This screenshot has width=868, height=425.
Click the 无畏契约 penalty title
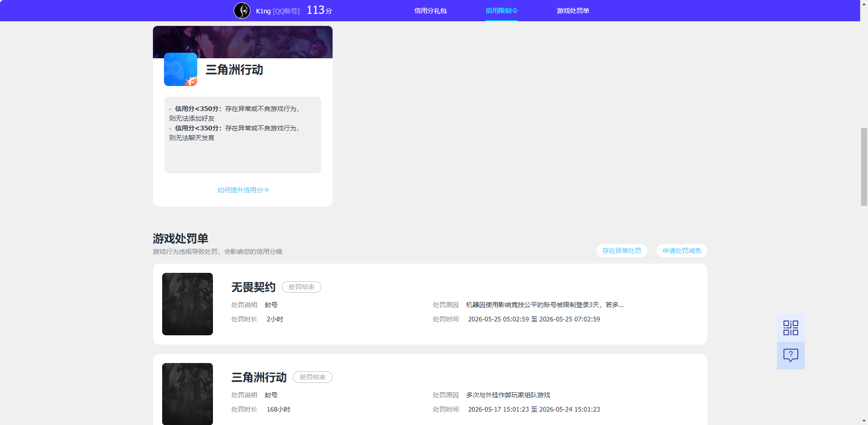pyautogui.click(x=253, y=287)
